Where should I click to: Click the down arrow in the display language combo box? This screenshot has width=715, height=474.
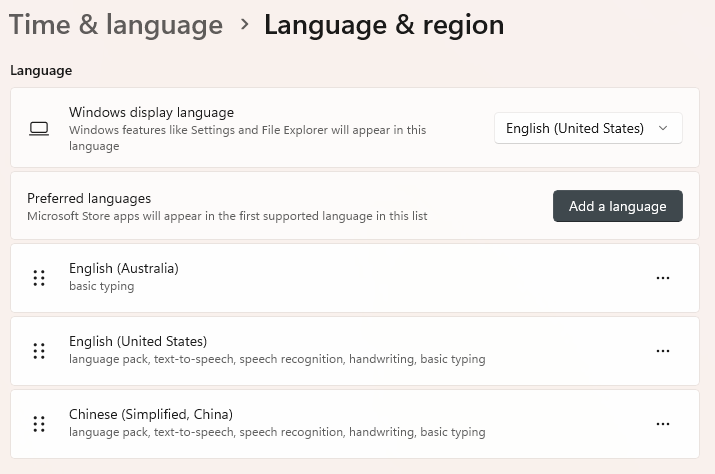pyautogui.click(x=663, y=128)
